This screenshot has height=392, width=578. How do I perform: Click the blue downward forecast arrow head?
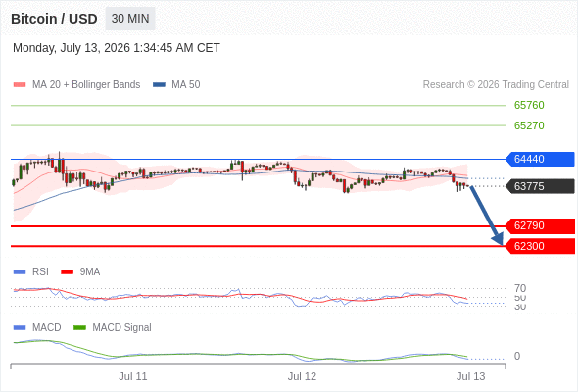pyautogui.click(x=498, y=238)
